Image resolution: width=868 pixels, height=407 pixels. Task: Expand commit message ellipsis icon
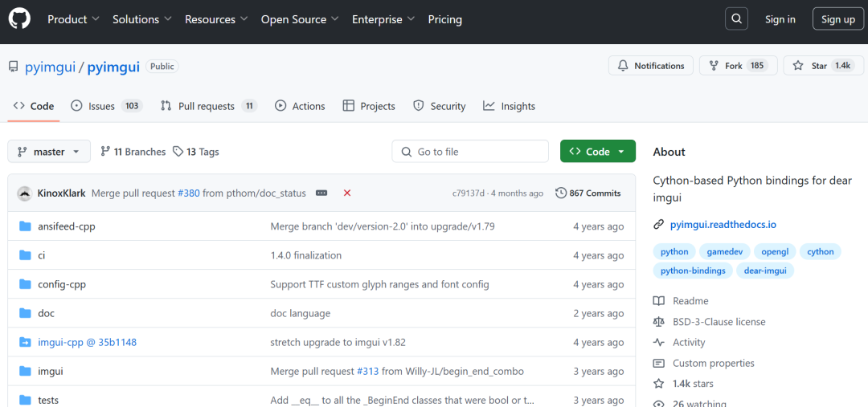tap(321, 193)
